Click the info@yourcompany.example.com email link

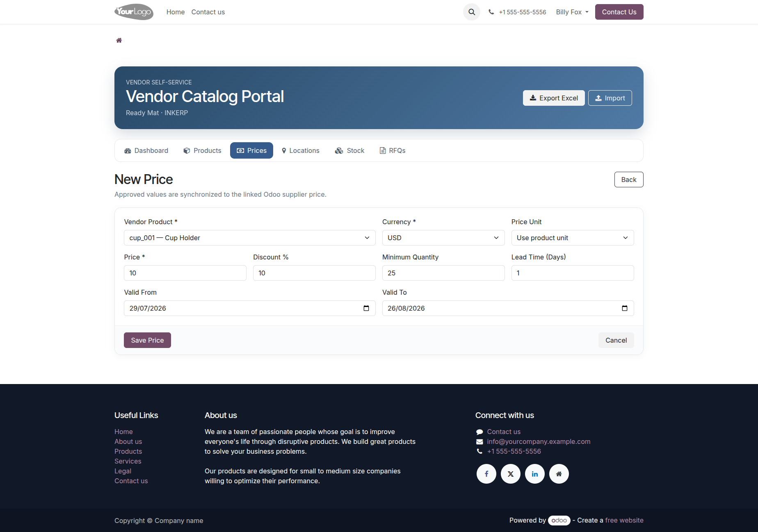coord(539,441)
